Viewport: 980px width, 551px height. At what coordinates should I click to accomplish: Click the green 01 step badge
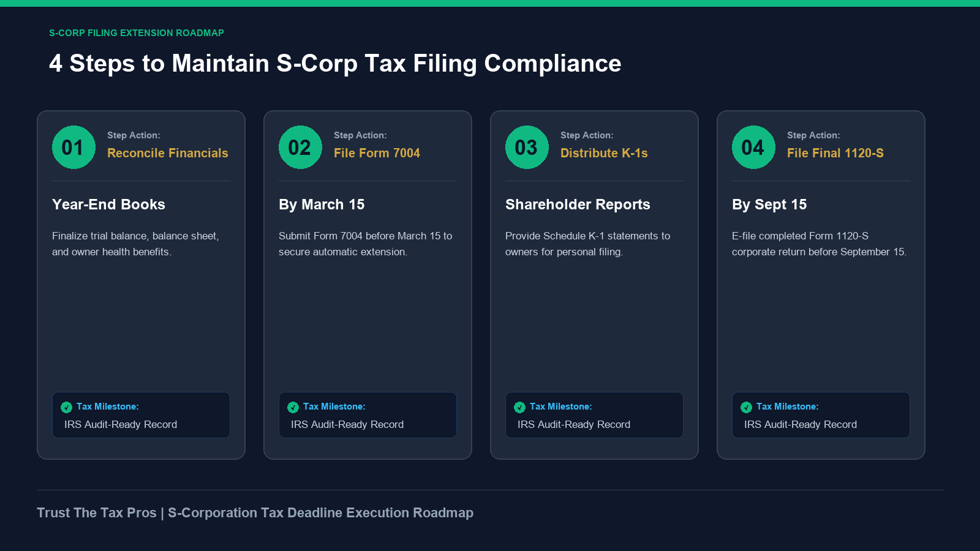pos(73,147)
